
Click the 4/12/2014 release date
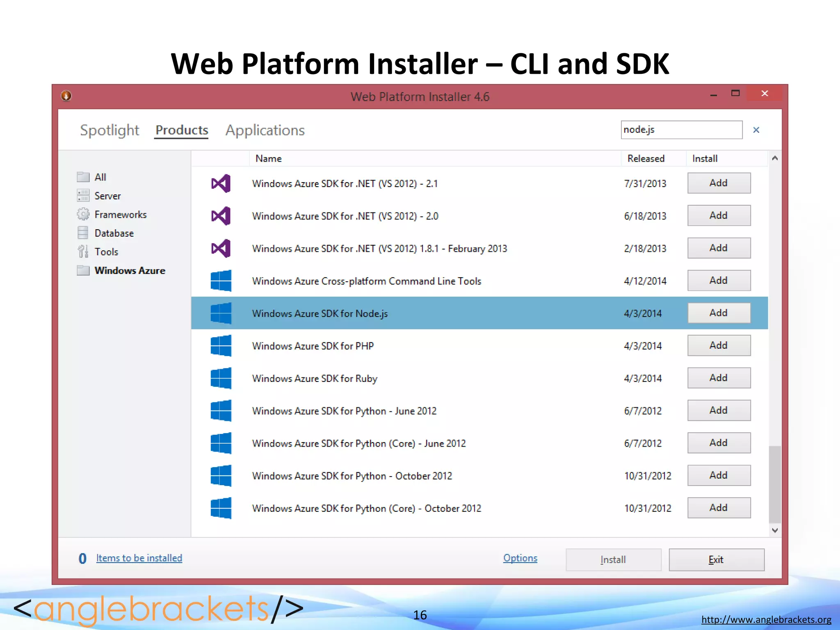(x=645, y=281)
